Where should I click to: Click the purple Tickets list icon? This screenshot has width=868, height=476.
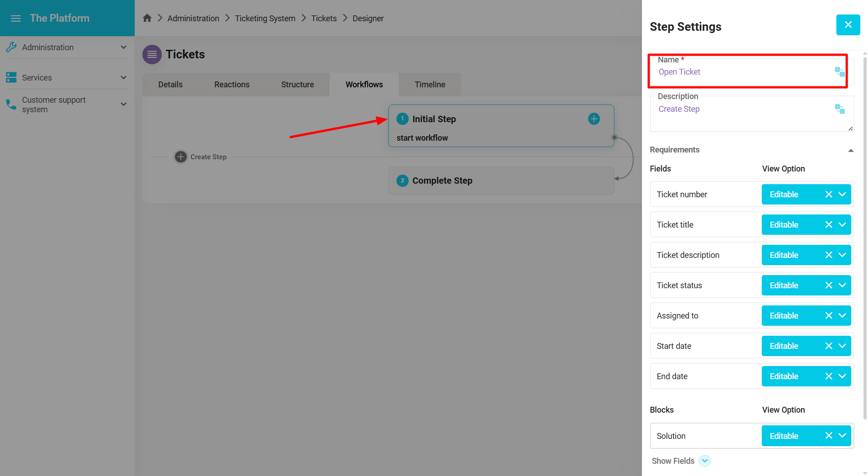(152, 55)
